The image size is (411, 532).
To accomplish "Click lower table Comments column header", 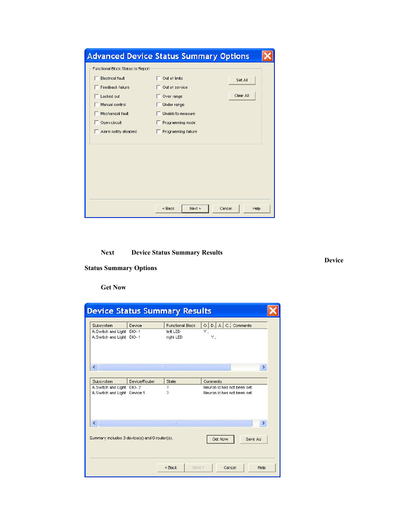I will [234, 382].
